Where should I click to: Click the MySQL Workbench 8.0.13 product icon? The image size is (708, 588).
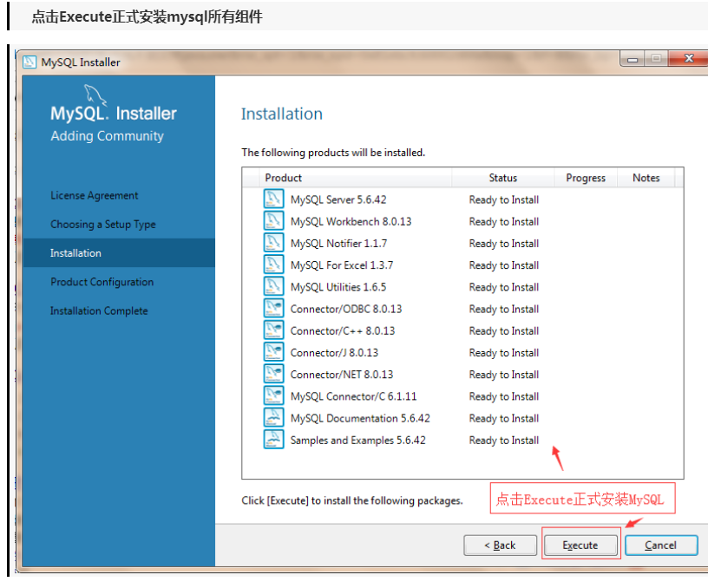point(273,221)
